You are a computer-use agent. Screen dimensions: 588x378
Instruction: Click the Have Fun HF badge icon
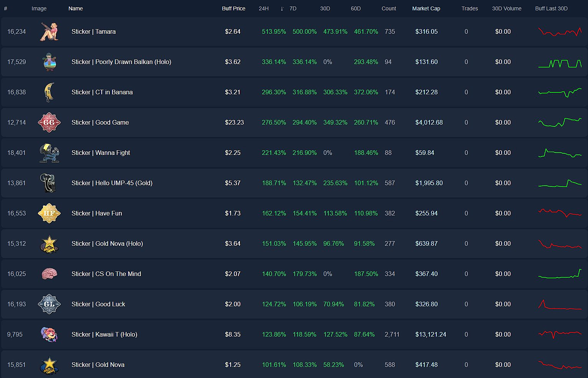(49, 213)
